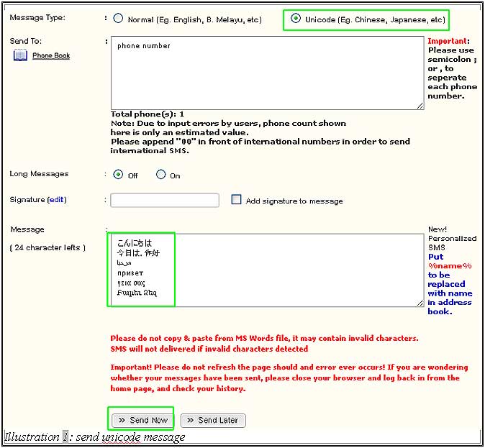Select Normal message type radio button

tap(118, 19)
